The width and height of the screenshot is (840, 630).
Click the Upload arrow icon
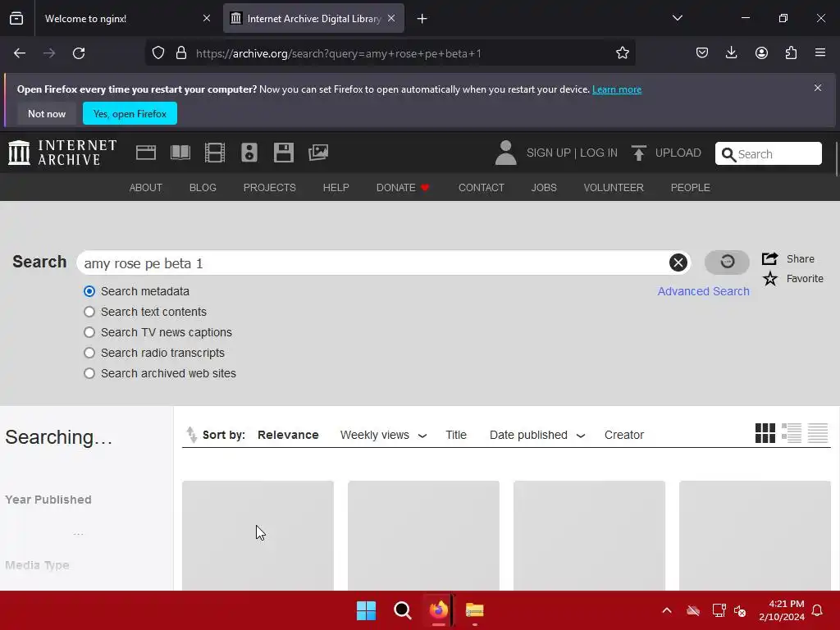pos(638,153)
